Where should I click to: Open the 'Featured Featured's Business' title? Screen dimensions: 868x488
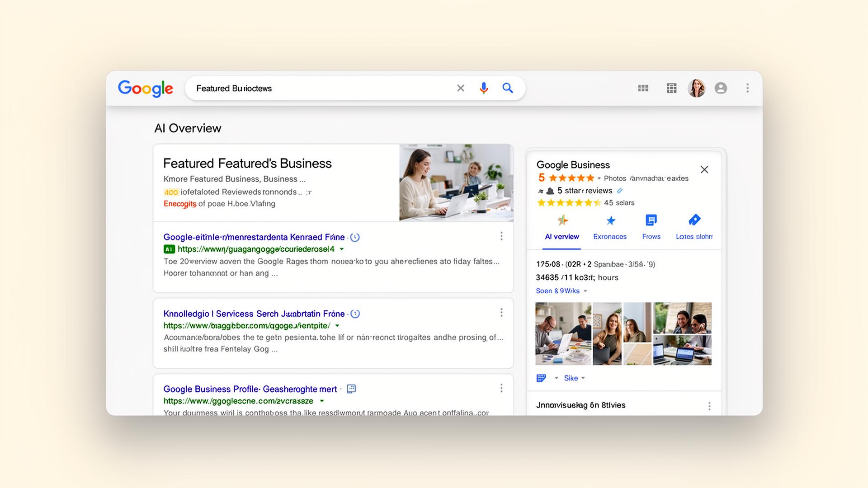click(247, 163)
